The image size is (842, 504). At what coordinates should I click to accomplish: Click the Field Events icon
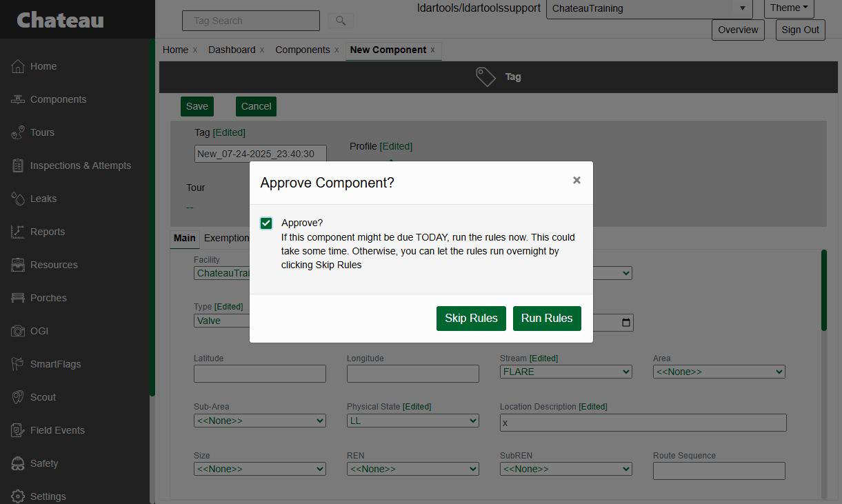(x=18, y=430)
